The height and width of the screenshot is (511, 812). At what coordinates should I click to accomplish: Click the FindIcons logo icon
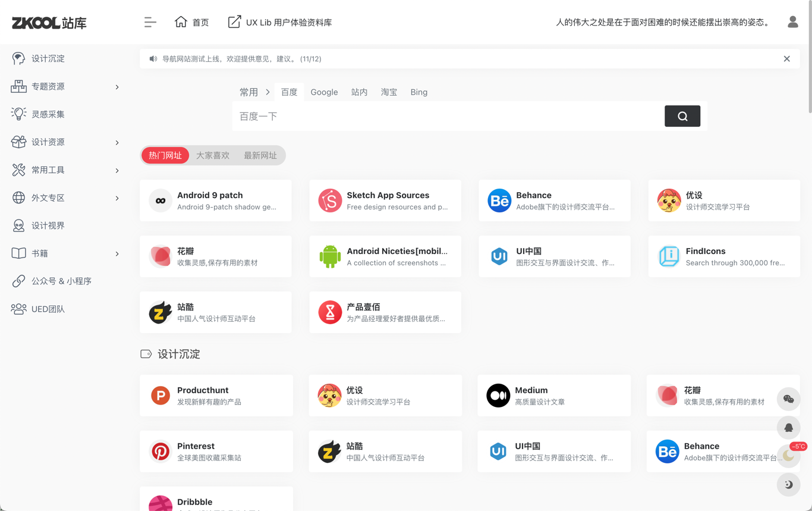pyautogui.click(x=669, y=256)
